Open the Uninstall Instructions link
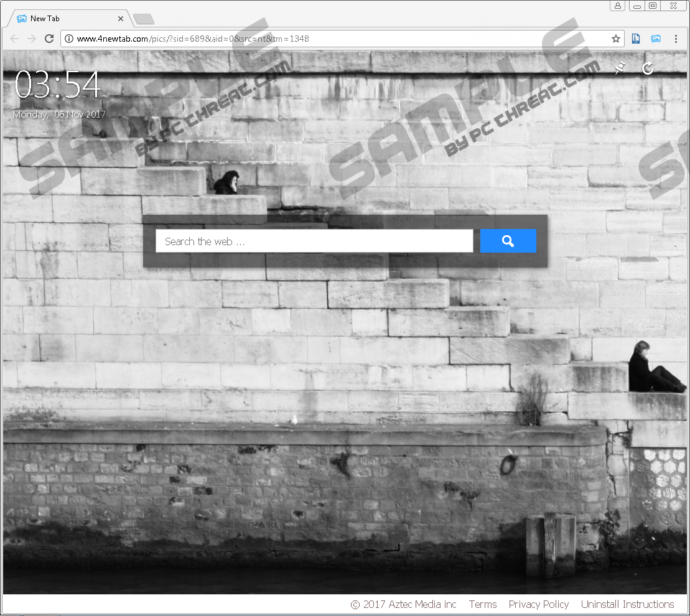 point(627,604)
